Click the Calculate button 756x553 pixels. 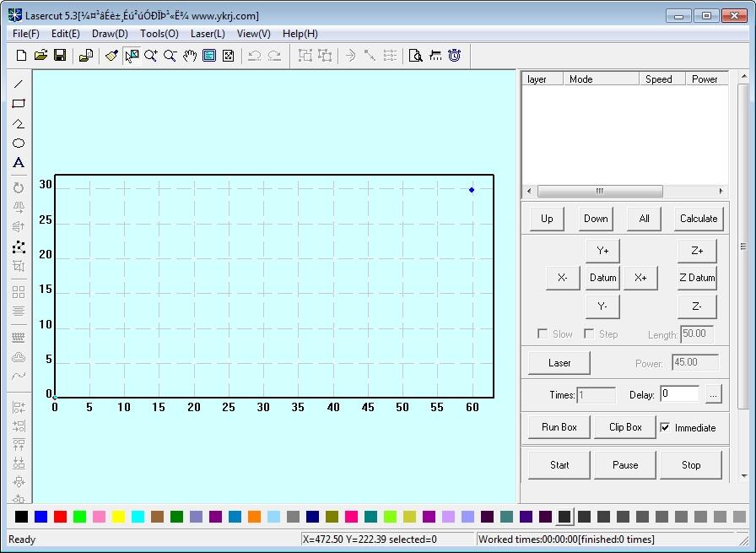pos(698,218)
